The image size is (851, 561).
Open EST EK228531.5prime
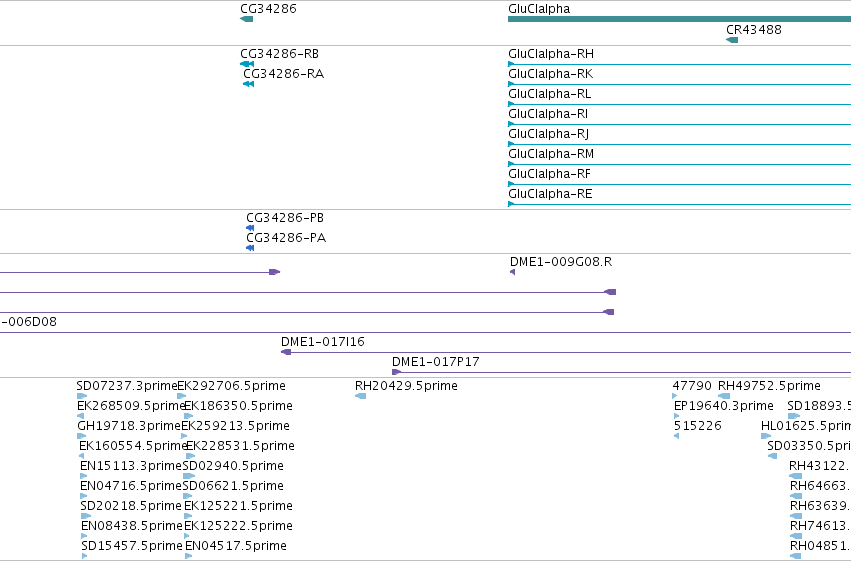[x=240, y=446]
